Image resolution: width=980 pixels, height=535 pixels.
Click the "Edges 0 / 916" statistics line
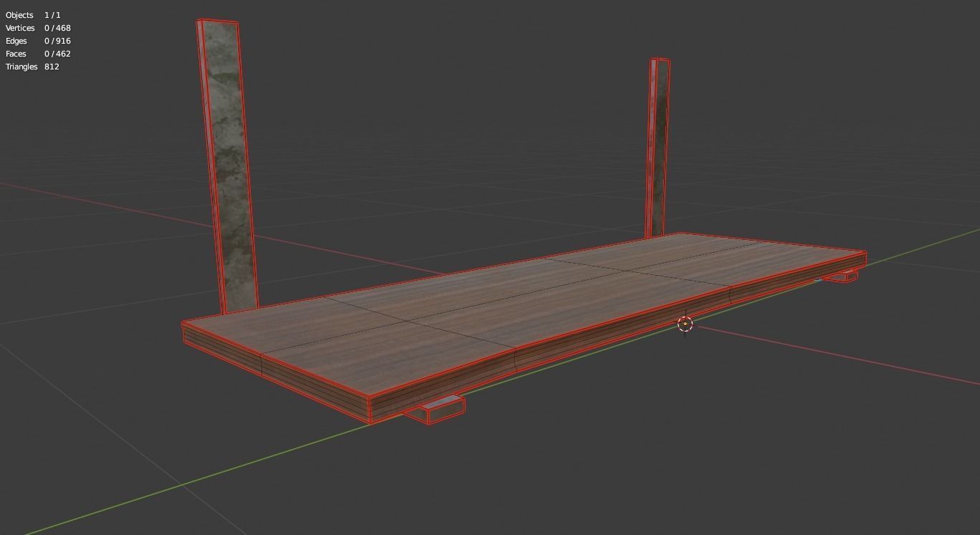pyautogui.click(x=38, y=41)
